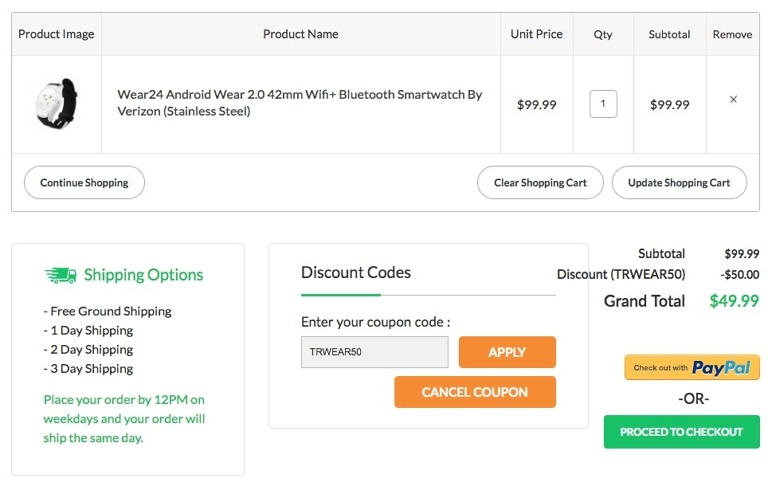Update the shopping cart
The height and width of the screenshot is (490, 768).
pos(679,183)
